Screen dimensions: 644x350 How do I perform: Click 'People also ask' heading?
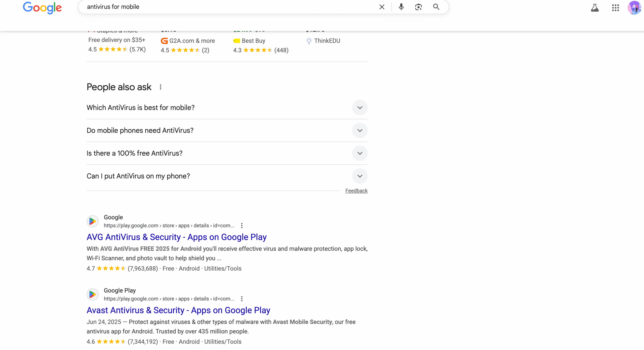point(119,87)
